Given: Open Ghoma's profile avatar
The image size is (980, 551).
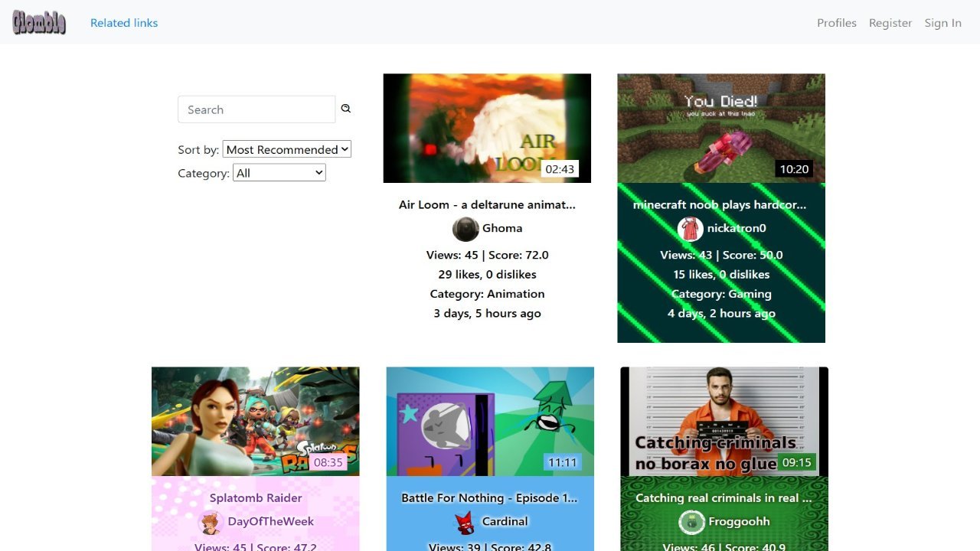Looking at the screenshot, I should 465,229.
